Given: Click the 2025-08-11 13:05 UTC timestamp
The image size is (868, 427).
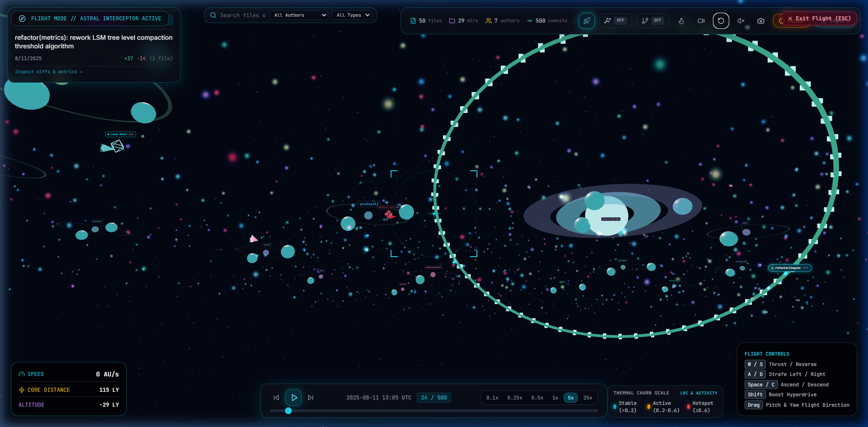Looking at the screenshot, I should (x=379, y=398).
